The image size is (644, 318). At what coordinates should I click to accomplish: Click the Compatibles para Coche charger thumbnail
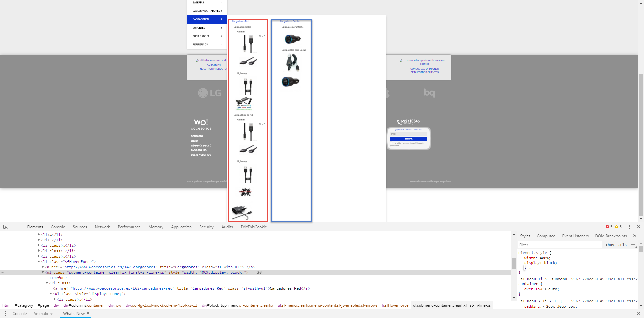[x=292, y=62]
